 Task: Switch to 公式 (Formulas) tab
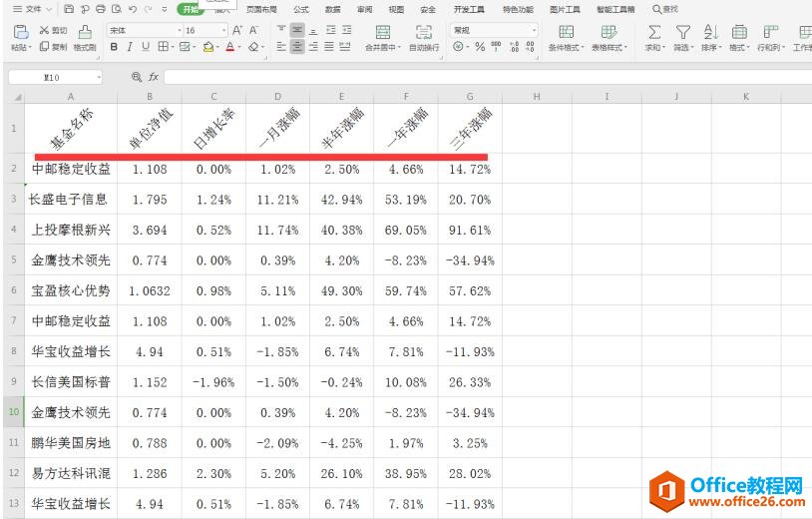301,9
